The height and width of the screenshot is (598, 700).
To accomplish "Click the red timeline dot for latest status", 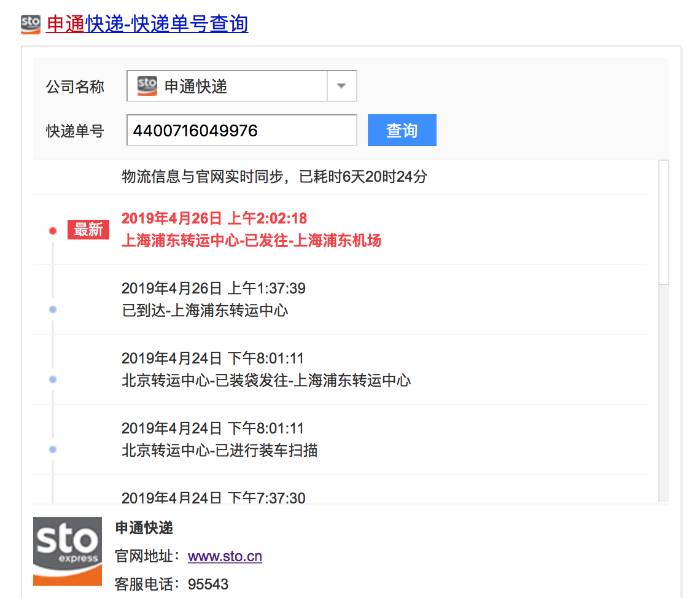I will 53,231.
